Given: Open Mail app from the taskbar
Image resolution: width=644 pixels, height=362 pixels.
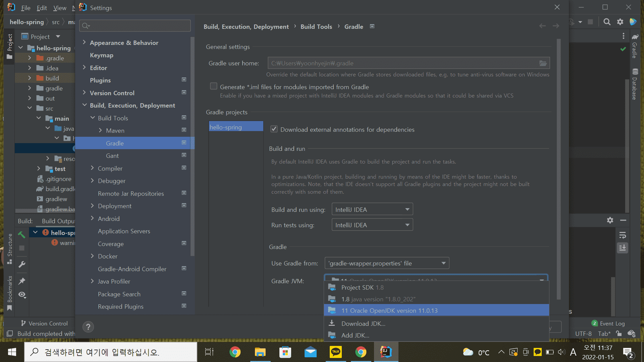Looking at the screenshot, I should (311, 352).
